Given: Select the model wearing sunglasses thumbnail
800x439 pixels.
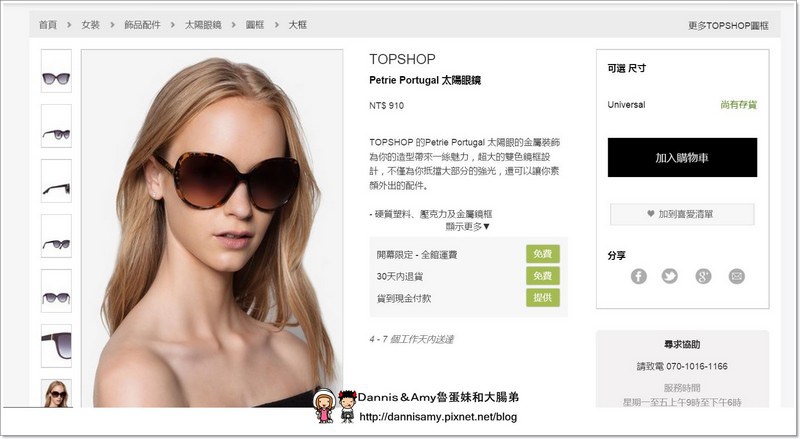Looking at the screenshot, I should pos(56,394).
